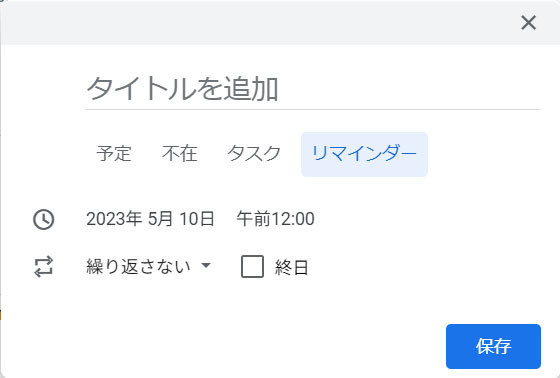The width and height of the screenshot is (560, 378).
Task: Switch to the 不在 tab
Action: tap(180, 154)
